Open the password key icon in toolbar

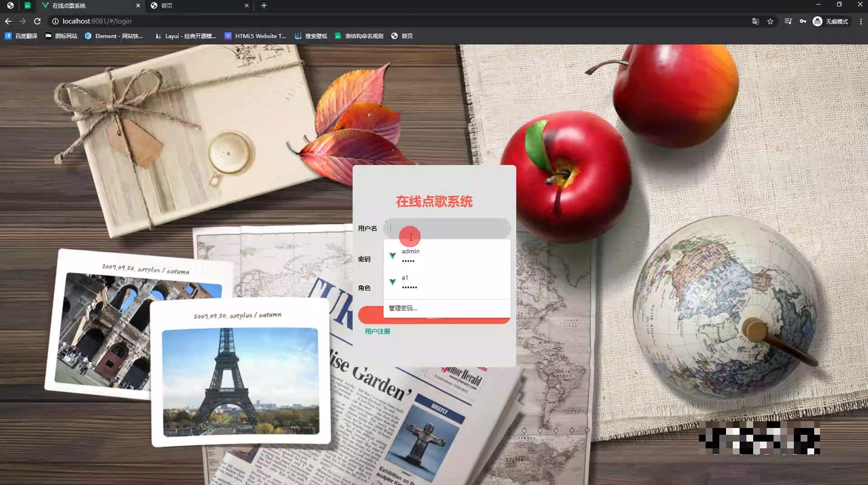803,21
